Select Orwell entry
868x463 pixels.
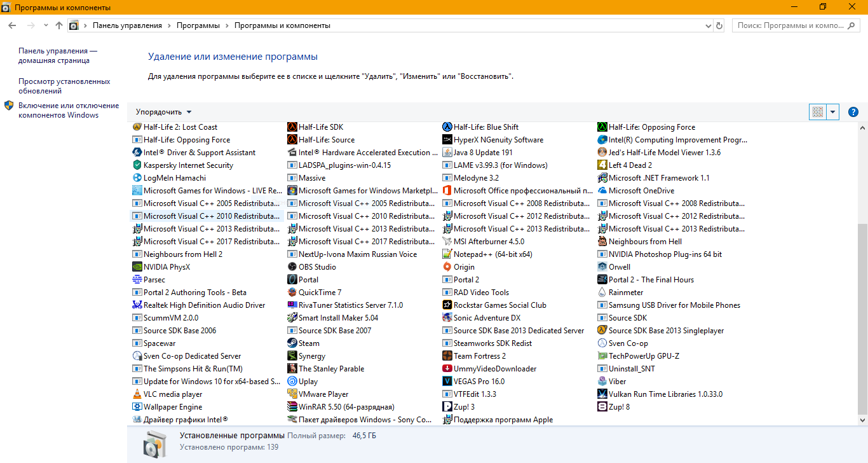[614, 267]
